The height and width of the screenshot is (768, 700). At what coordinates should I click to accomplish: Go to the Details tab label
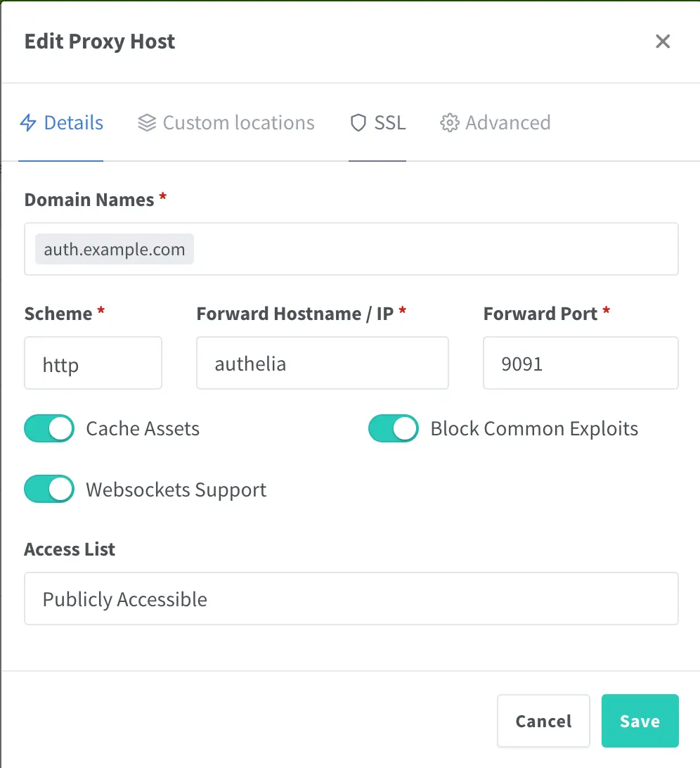(73, 123)
